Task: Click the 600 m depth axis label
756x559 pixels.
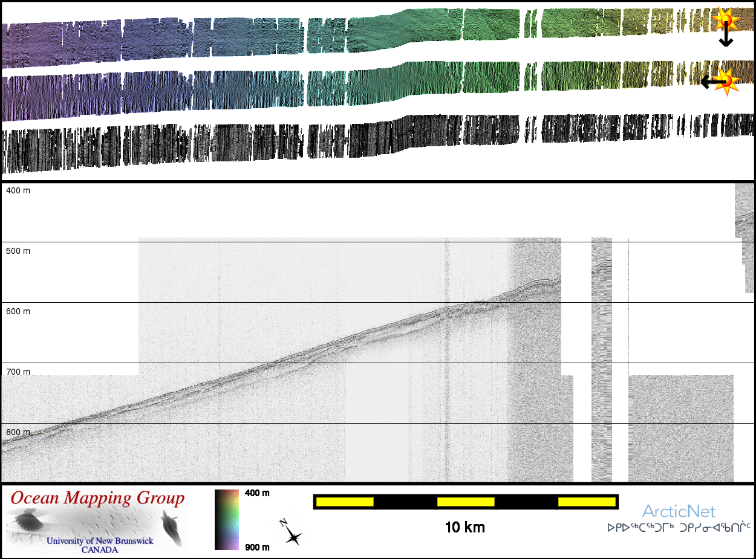Action: click(18, 311)
